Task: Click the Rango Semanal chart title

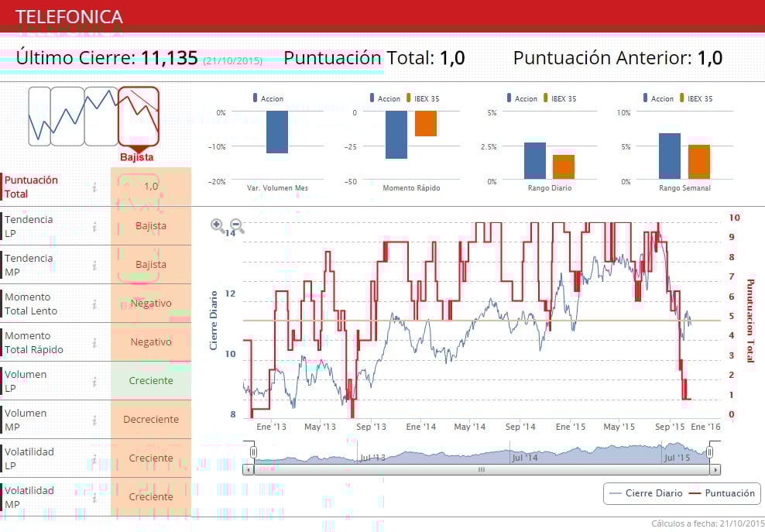Action: pyautogui.click(x=684, y=188)
